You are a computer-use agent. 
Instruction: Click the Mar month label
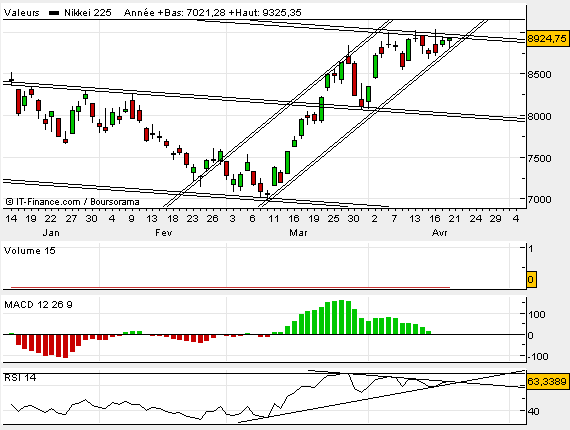pyautogui.click(x=298, y=233)
